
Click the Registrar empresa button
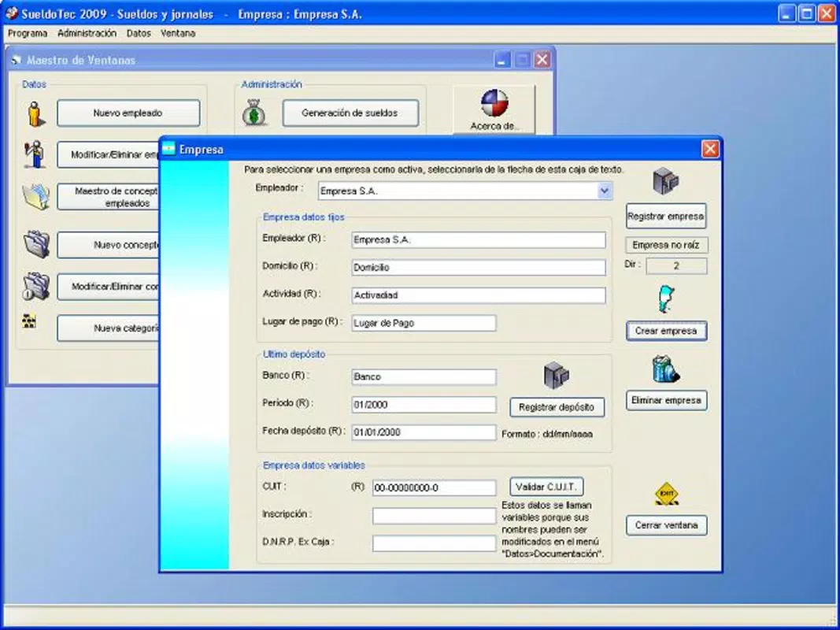pos(666,217)
